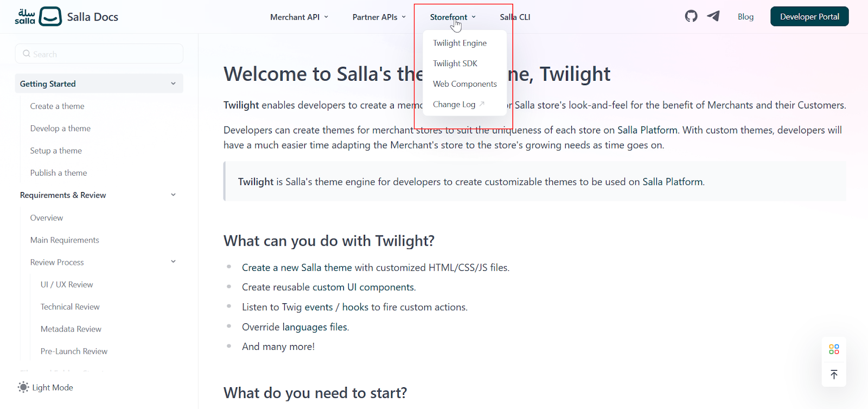
Task: Open the Publish a theme page
Action: tap(59, 173)
